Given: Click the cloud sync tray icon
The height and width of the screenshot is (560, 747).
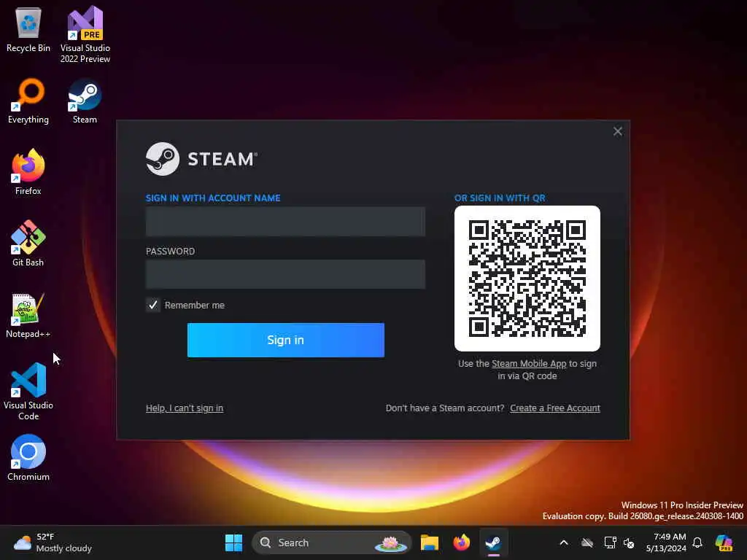Looking at the screenshot, I should pos(587,542).
